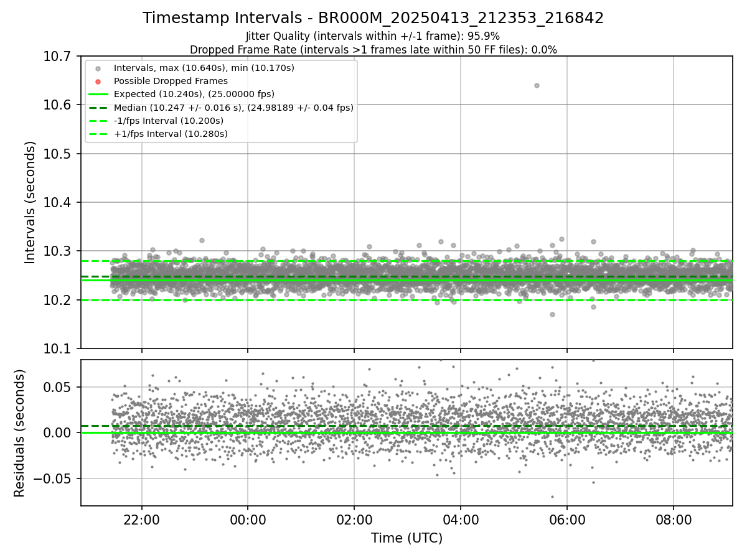Click the -1/fps Interval (10.200s) legend entry
The image size is (747, 560).
tap(168, 121)
